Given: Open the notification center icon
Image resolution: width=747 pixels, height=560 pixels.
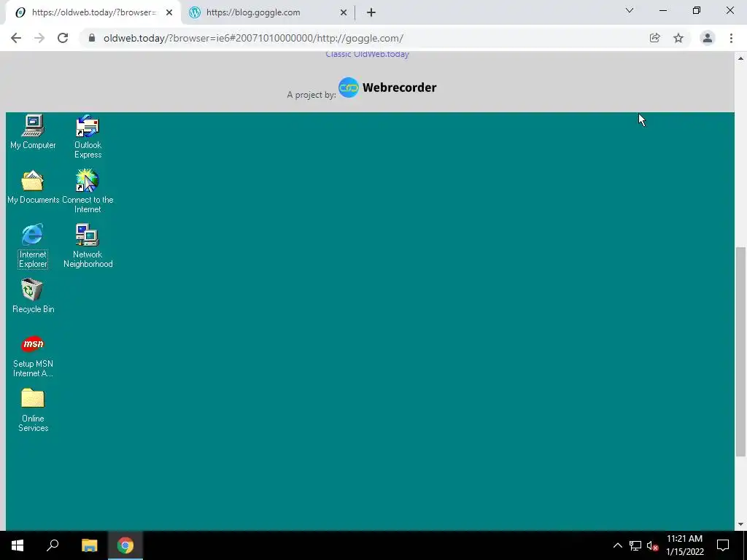Looking at the screenshot, I should click(723, 545).
